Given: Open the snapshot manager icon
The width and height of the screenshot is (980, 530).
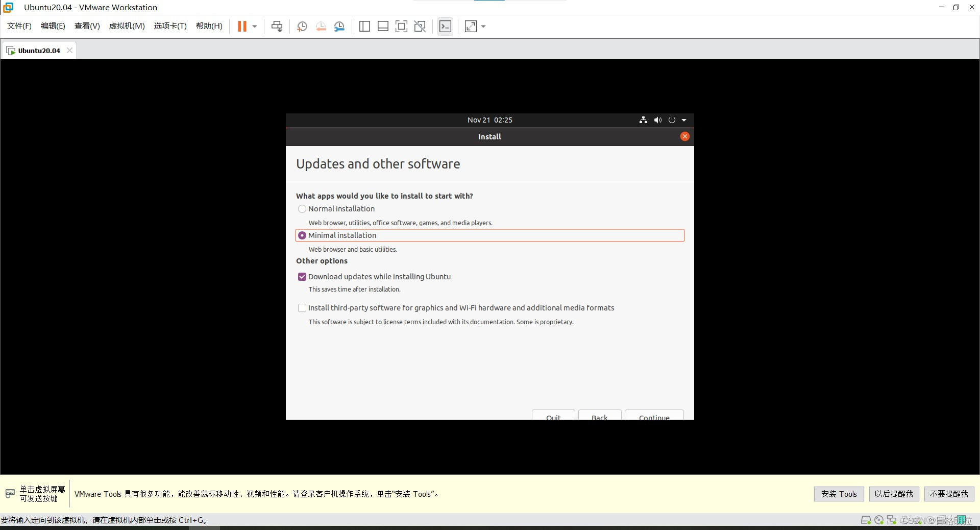Looking at the screenshot, I should (x=339, y=26).
